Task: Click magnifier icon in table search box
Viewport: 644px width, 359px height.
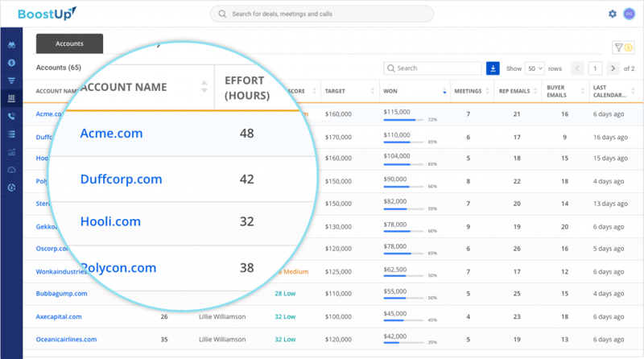Action: coord(391,68)
